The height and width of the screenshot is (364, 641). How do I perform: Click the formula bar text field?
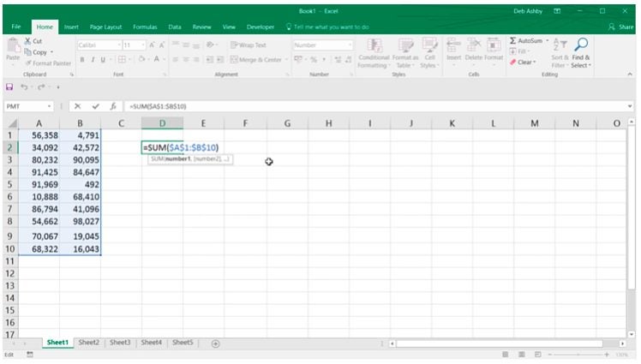pos(374,106)
